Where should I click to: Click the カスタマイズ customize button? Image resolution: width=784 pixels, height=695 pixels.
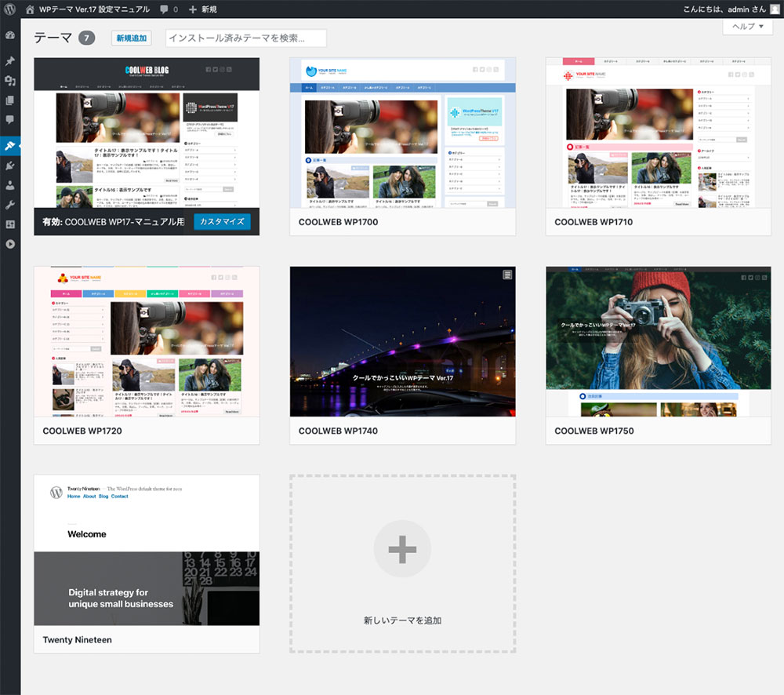pyautogui.click(x=222, y=222)
